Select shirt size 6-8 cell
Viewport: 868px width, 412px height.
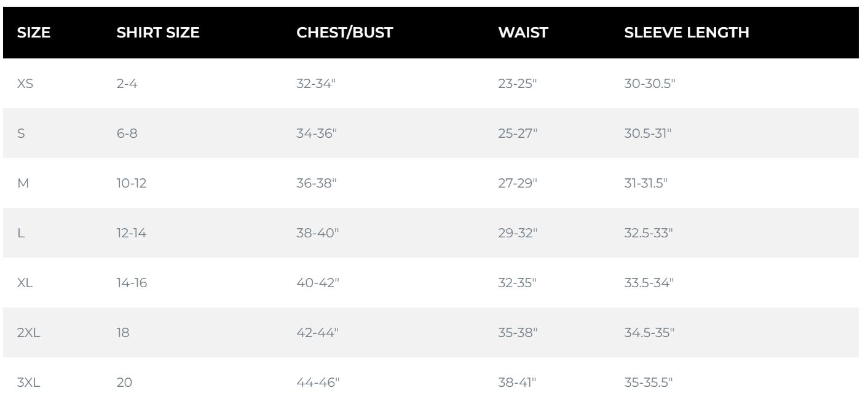[127, 134]
